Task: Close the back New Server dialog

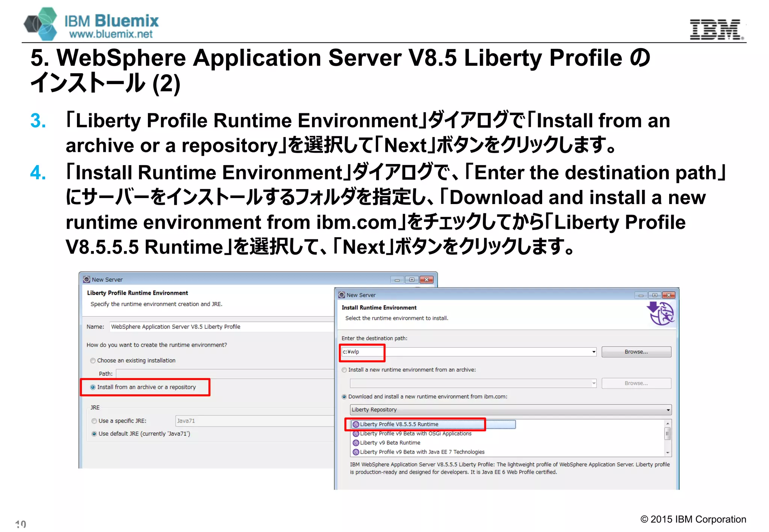Action: 427,280
